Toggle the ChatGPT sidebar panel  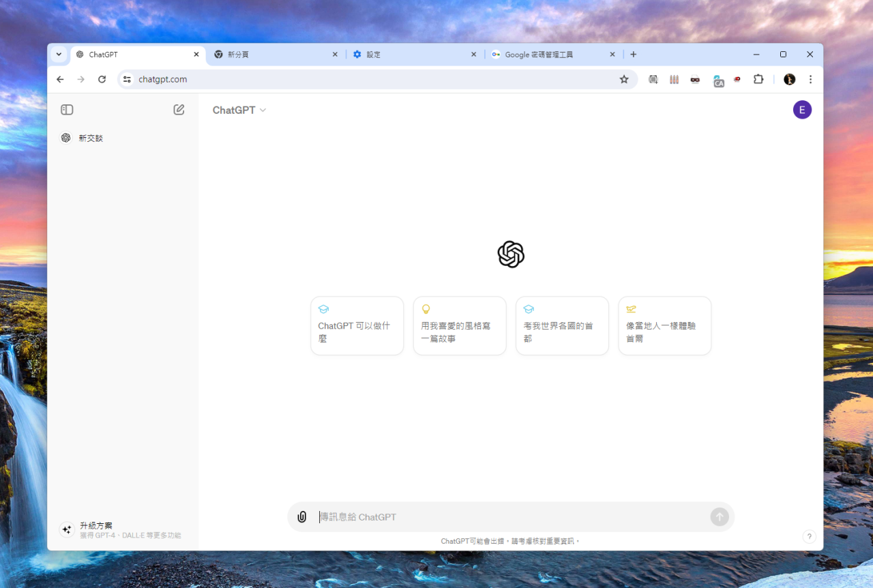pos(67,110)
